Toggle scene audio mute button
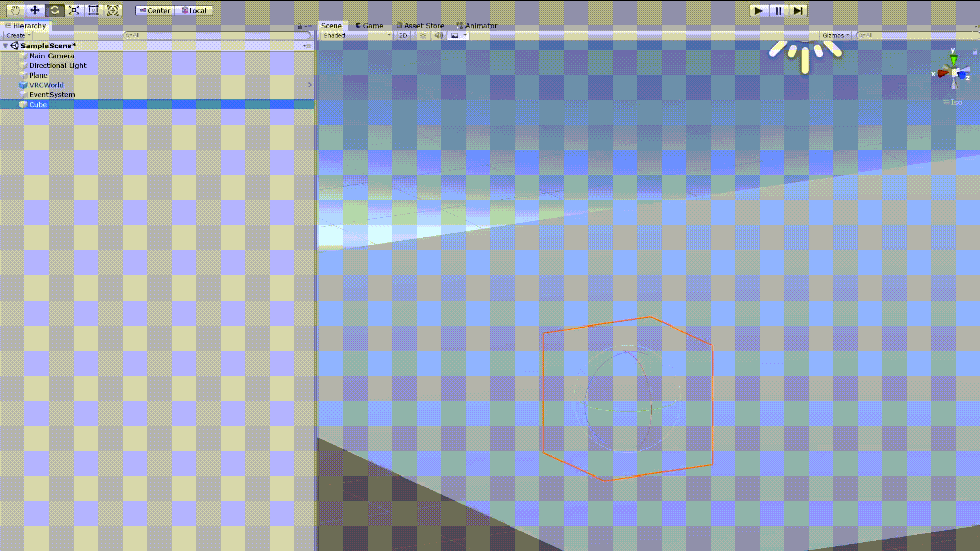 438,35
